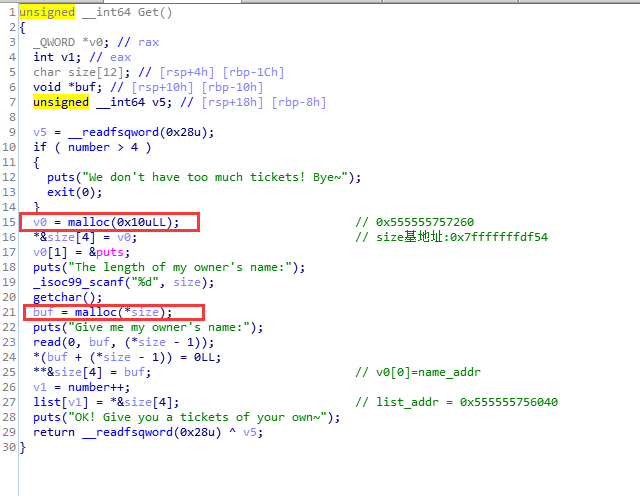The height and width of the screenshot is (496, 640).
Task: Click the function name Get() on line 1
Action: coord(155,12)
